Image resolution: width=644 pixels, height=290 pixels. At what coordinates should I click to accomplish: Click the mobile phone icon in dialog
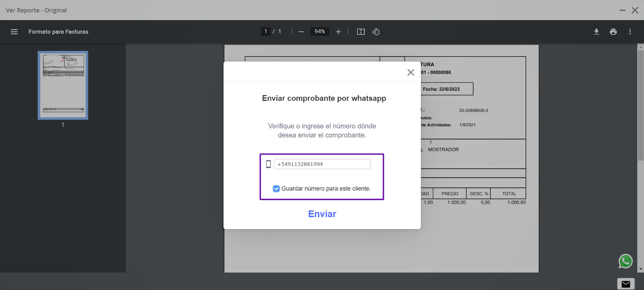[268, 164]
